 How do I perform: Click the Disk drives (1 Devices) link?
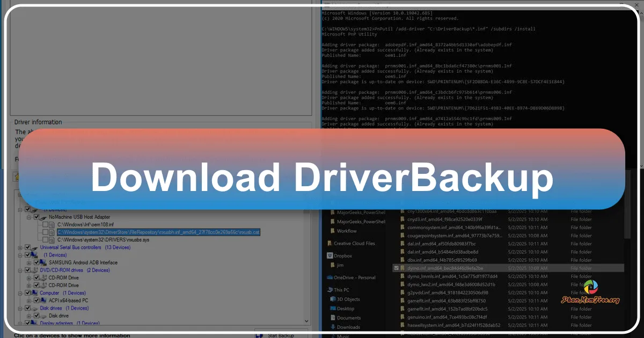pos(51,308)
